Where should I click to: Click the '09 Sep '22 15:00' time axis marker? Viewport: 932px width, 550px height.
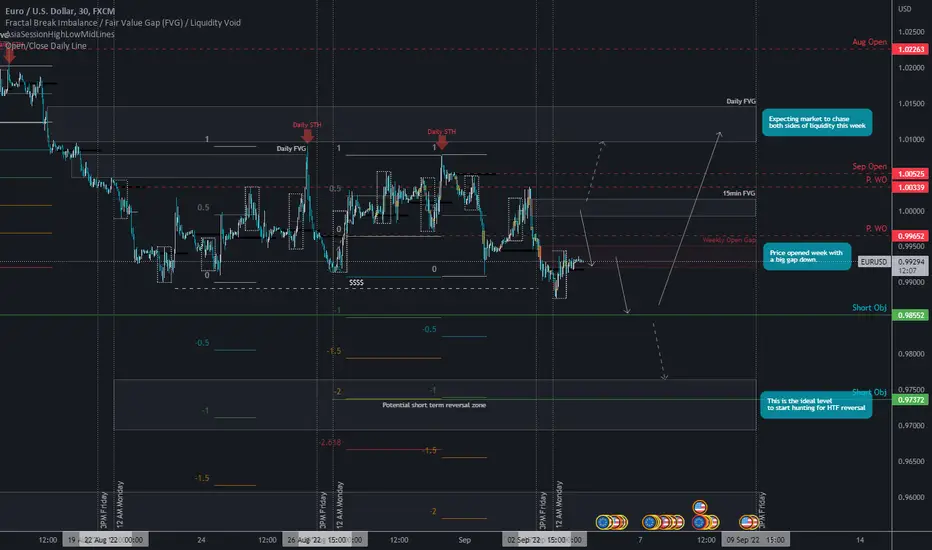point(755,540)
